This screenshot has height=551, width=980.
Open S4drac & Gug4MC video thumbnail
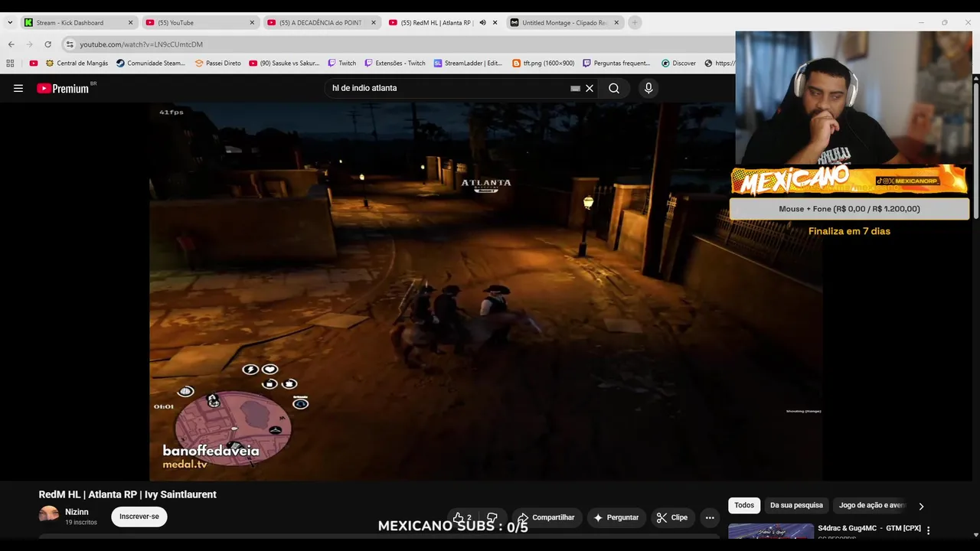771,532
